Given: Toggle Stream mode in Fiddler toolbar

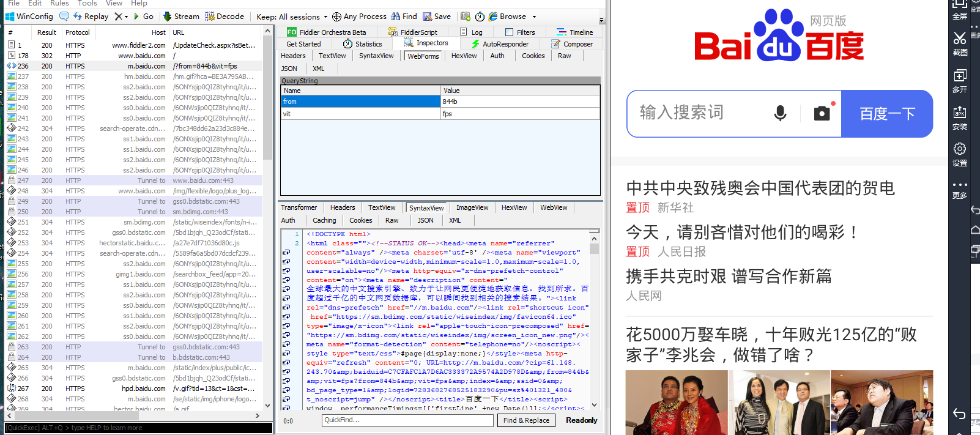Looking at the screenshot, I should pos(181,17).
